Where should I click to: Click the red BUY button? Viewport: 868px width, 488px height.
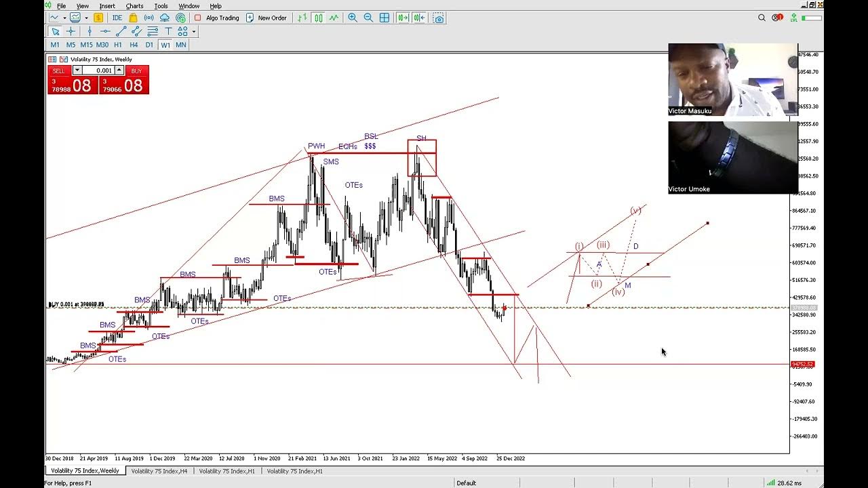[x=136, y=70]
